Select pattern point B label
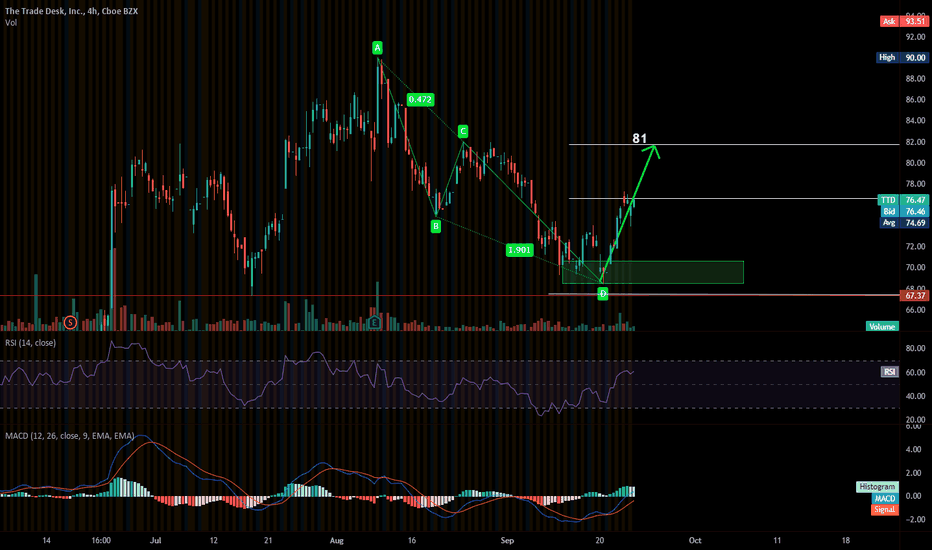Viewport: 932px width, 550px height. click(x=436, y=226)
